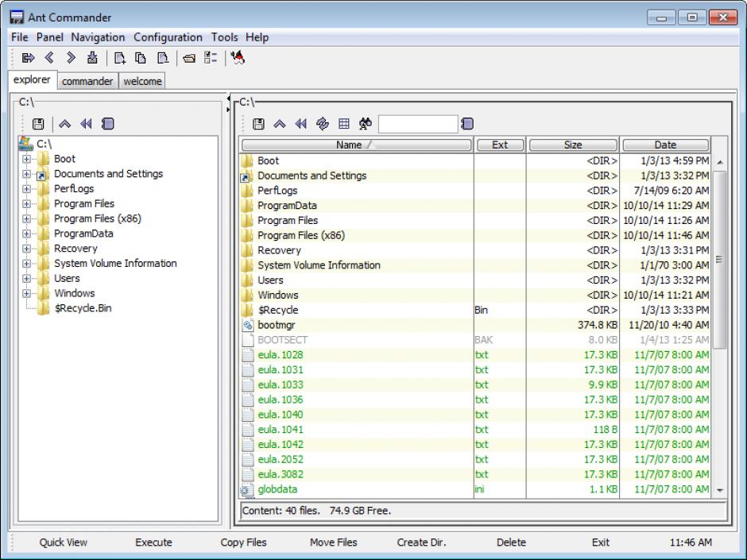Refresh the right panel file list

coord(323,124)
